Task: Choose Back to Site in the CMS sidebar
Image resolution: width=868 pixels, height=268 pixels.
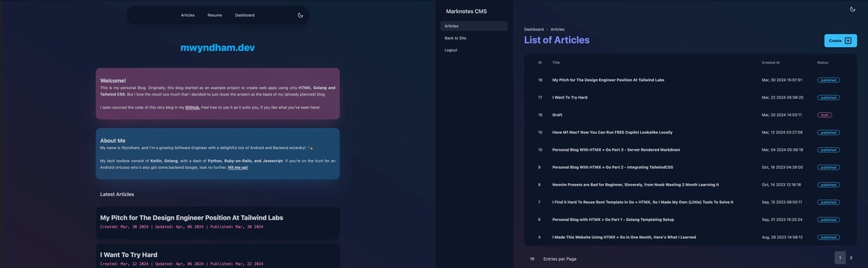Action: (x=474, y=38)
